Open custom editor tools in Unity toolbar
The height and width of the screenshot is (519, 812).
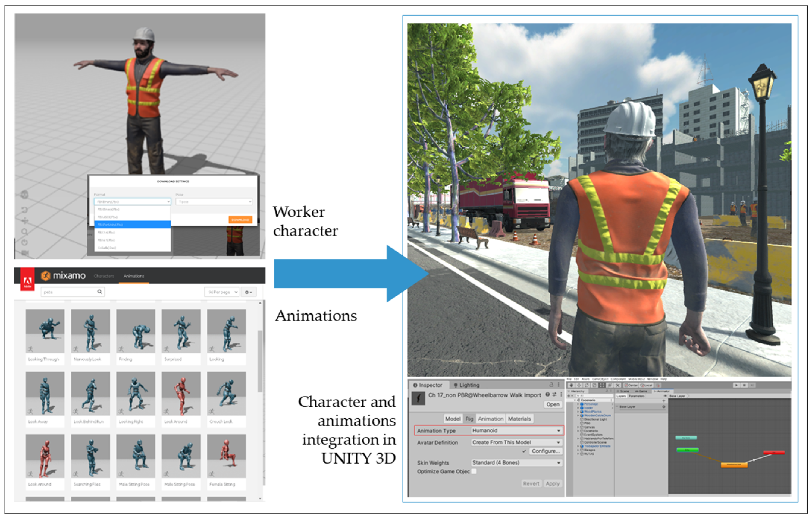[x=617, y=385]
